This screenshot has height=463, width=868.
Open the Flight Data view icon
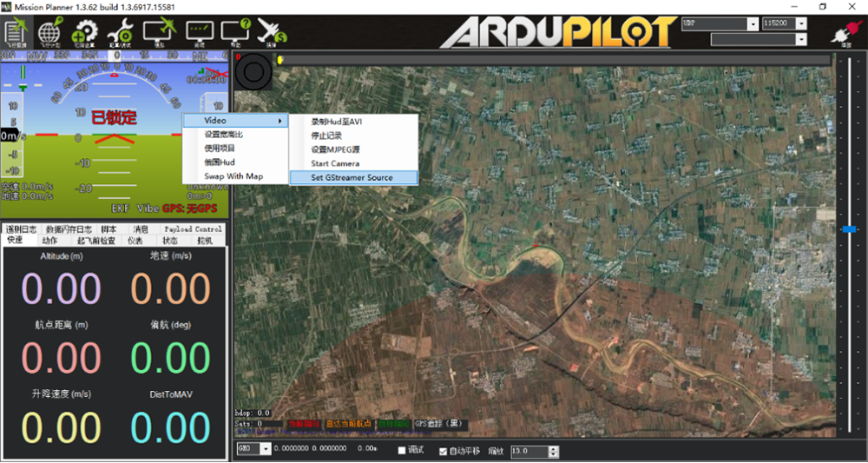tap(15, 32)
